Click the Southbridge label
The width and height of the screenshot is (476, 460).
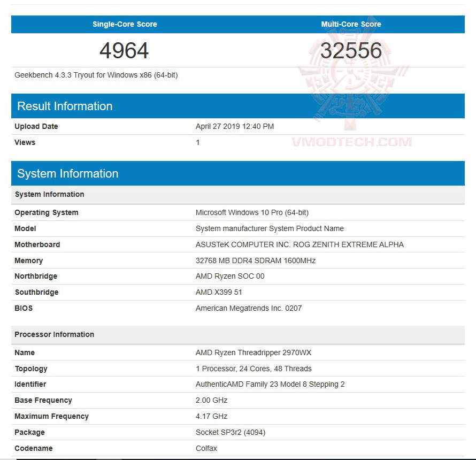point(36,293)
